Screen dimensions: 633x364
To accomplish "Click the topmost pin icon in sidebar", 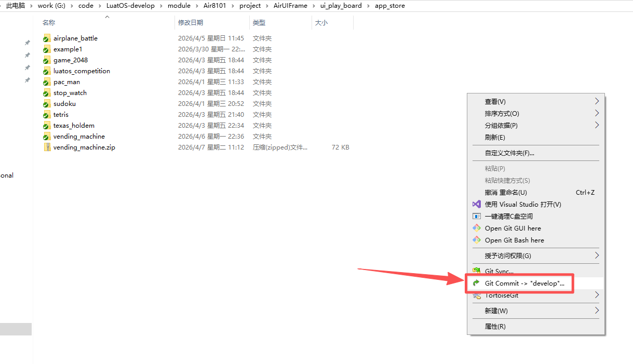I will click(28, 43).
